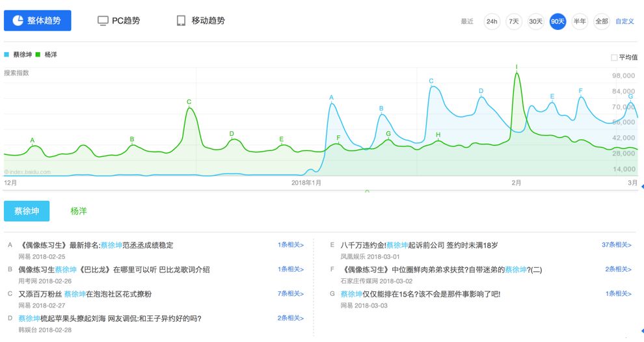
Task: Toggle the 平均值 checkbox
Action: (614, 57)
